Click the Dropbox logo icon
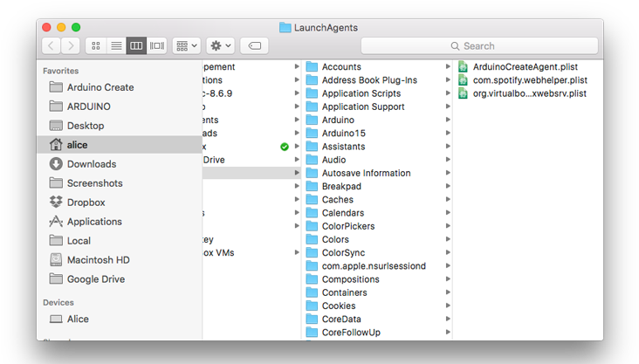 [x=56, y=202]
